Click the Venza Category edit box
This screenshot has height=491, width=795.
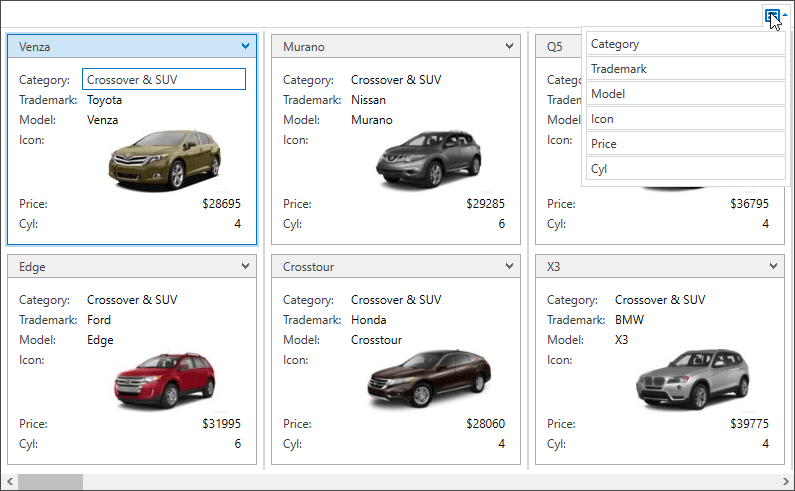[x=164, y=79]
